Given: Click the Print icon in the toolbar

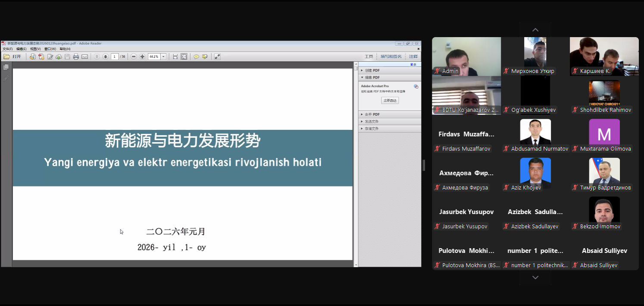Looking at the screenshot, I should tap(77, 56).
